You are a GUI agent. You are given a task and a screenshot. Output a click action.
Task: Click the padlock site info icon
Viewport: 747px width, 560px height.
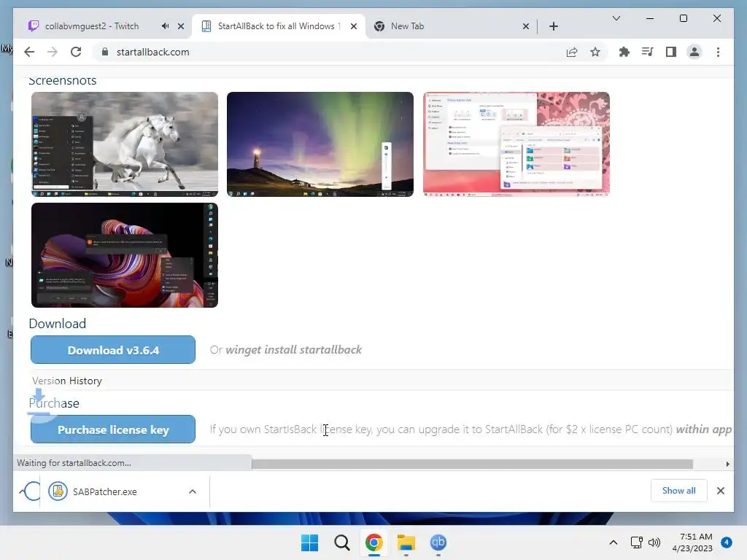[105, 52]
